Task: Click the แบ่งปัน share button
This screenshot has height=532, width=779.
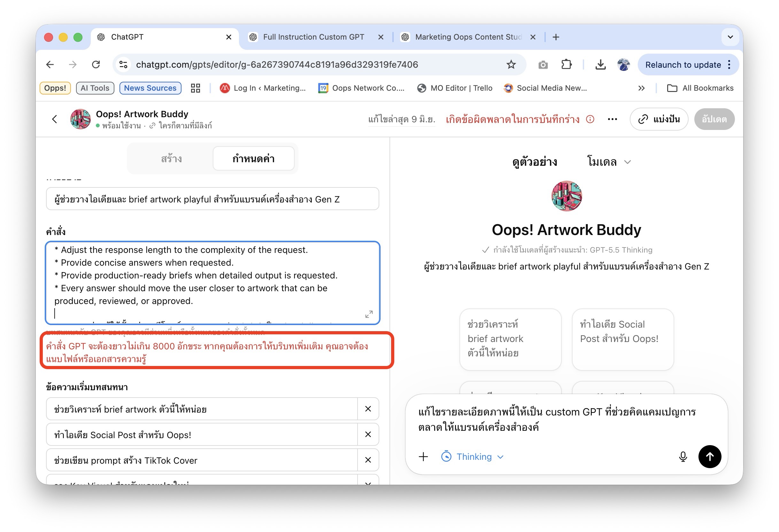Action: click(x=659, y=119)
